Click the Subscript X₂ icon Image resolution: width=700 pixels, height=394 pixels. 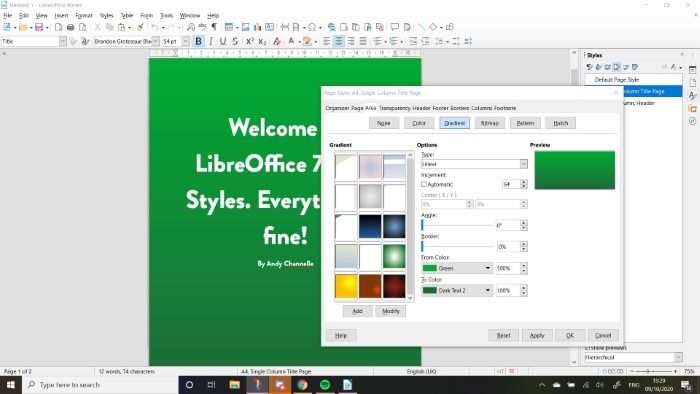262,41
